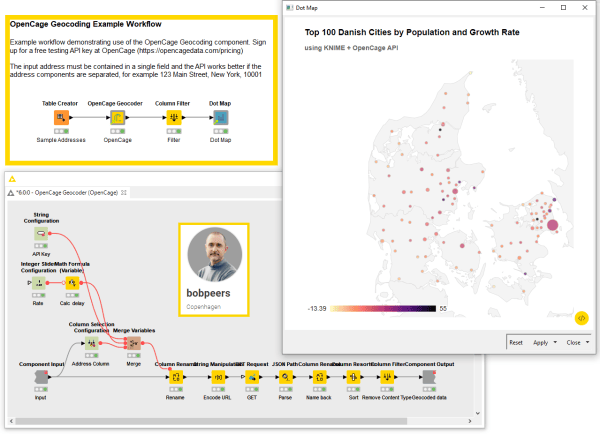Open the Dot Map node icon

point(221,117)
